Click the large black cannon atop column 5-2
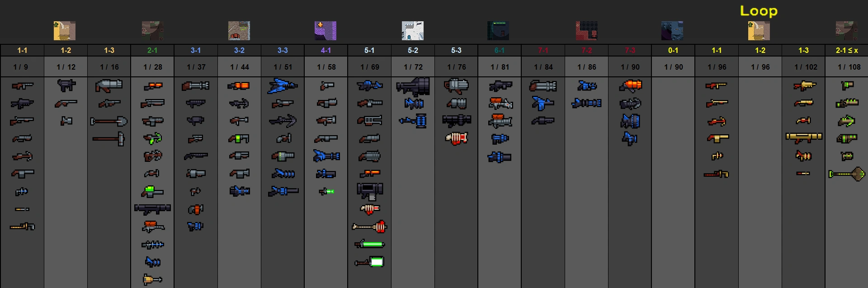 click(x=413, y=86)
